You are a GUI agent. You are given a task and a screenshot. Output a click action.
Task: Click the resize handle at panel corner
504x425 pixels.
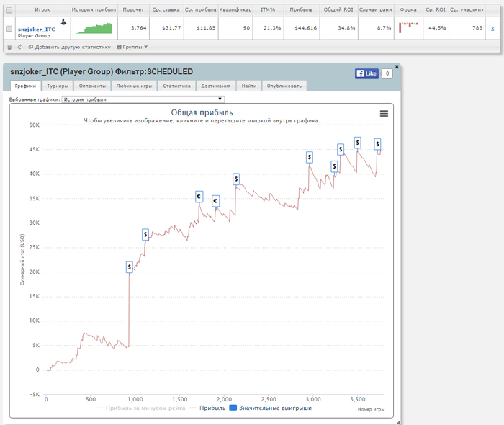(x=398, y=422)
